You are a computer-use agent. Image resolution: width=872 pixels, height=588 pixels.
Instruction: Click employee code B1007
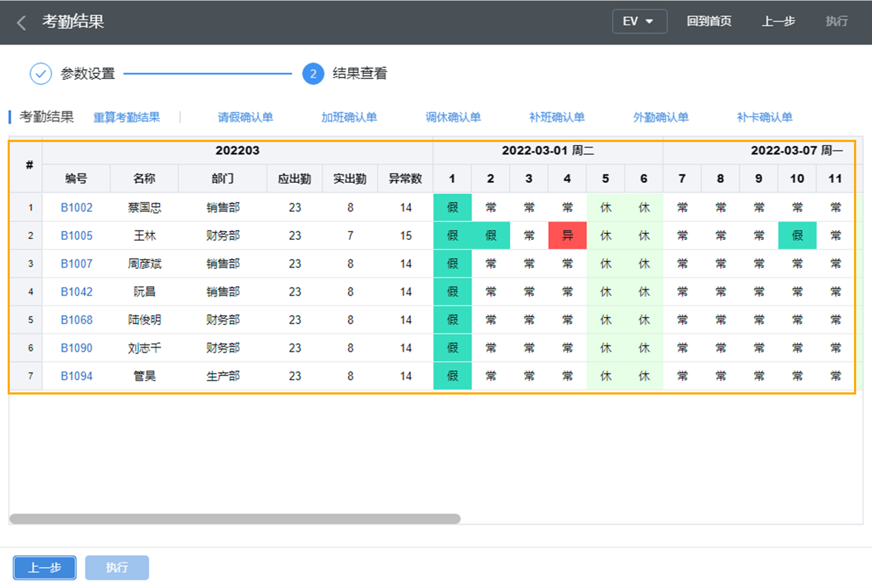click(77, 264)
